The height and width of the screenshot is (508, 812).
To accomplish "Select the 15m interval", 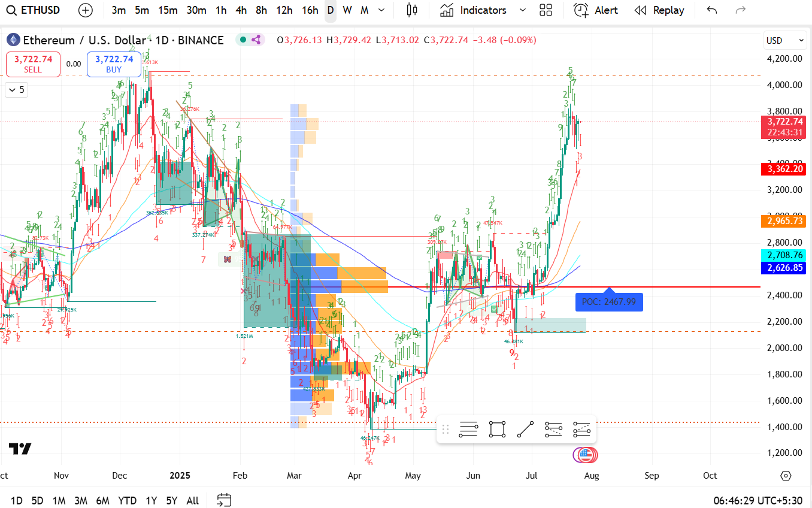I will tap(168, 10).
